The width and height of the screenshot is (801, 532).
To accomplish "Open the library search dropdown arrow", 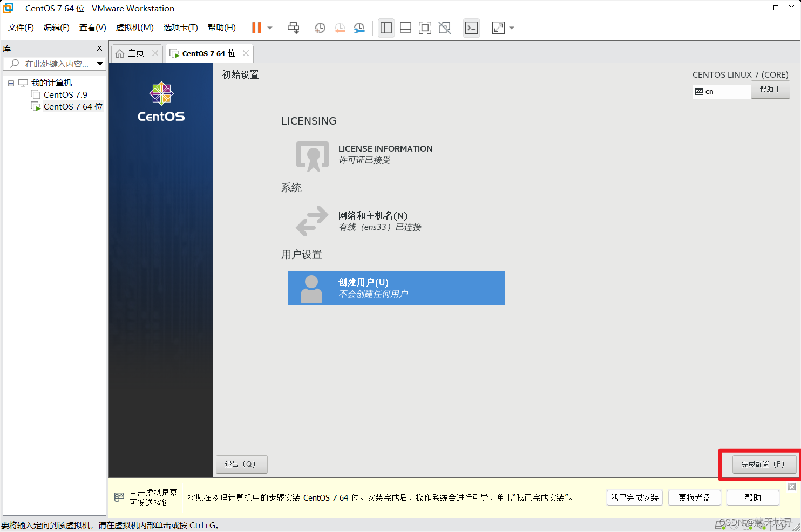I will [x=100, y=64].
